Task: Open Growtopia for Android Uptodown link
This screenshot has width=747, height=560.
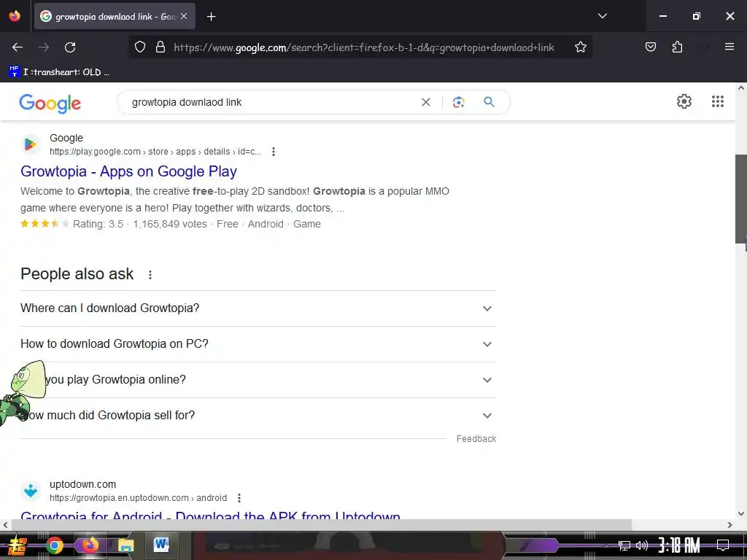Action: point(211,516)
